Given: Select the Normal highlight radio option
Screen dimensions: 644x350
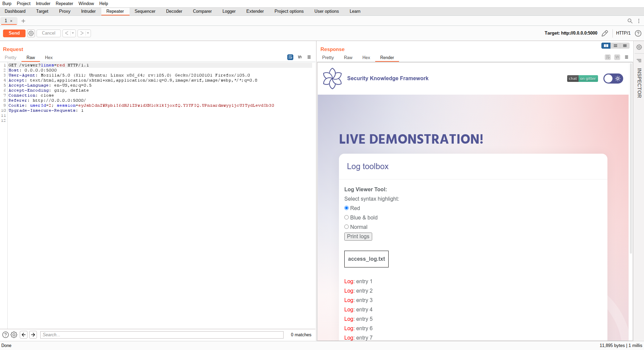Looking at the screenshot, I should coord(347,227).
